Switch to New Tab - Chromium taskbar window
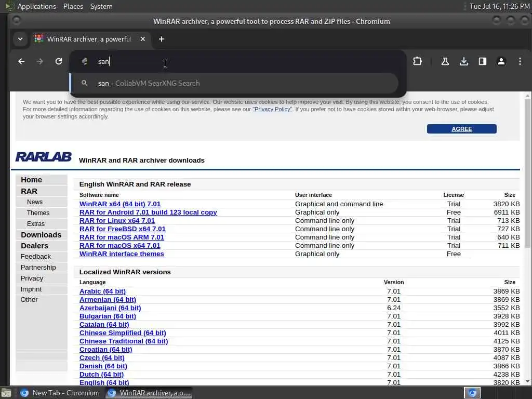 [x=60, y=393]
